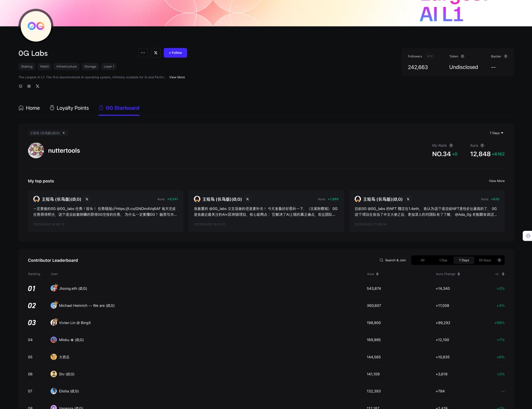The image size is (532, 409).
Task: Click Jtsong.eth's crowned avatar
Action: point(54,288)
